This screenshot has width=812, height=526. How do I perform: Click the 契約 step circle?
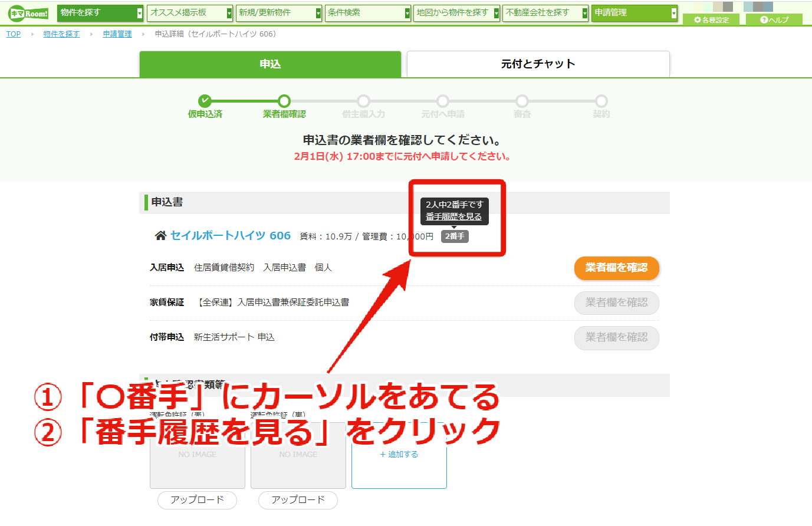pyautogui.click(x=601, y=101)
